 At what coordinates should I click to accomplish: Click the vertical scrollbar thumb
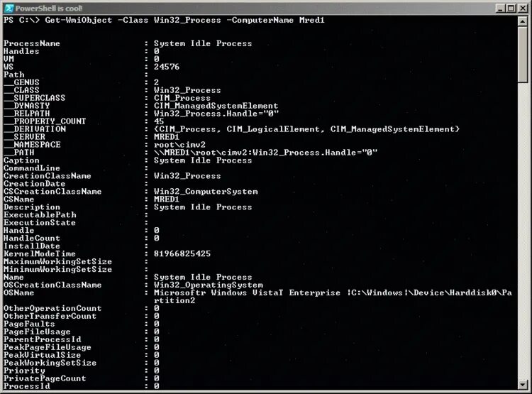point(523,55)
